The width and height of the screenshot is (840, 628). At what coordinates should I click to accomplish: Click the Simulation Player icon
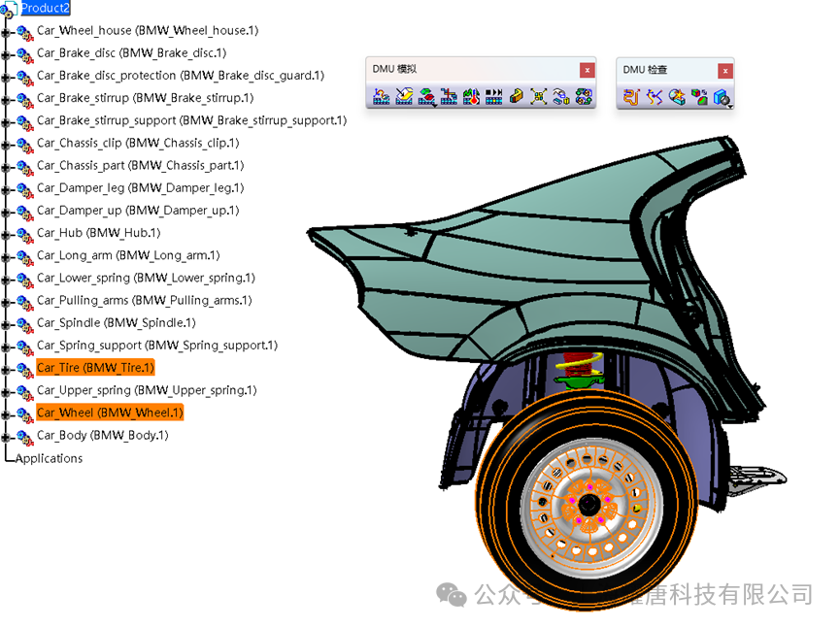[x=494, y=97]
